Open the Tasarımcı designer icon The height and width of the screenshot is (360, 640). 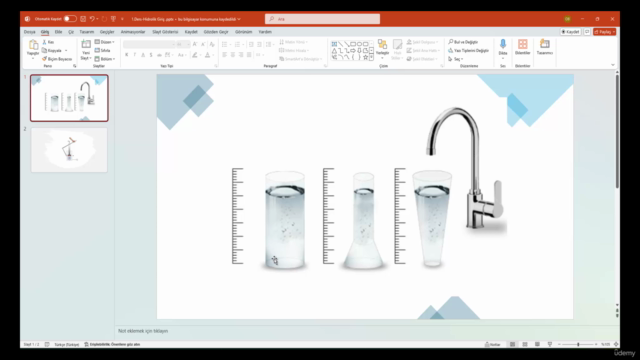(x=544, y=44)
